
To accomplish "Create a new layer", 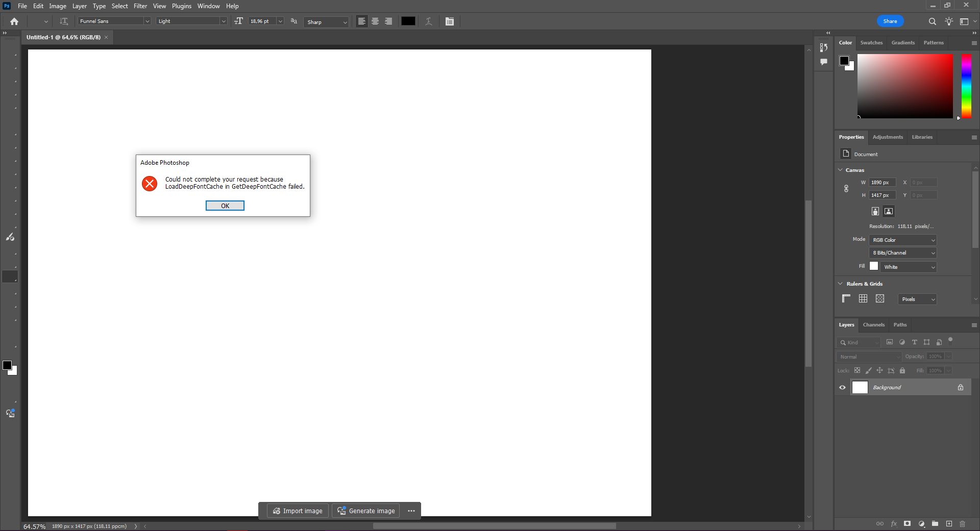I will (949, 524).
